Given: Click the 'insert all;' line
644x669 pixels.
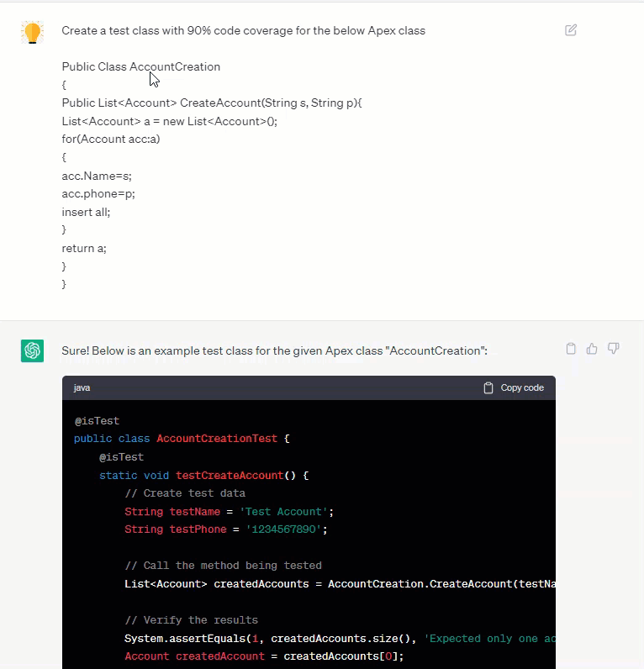Looking at the screenshot, I should click(86, 212).
